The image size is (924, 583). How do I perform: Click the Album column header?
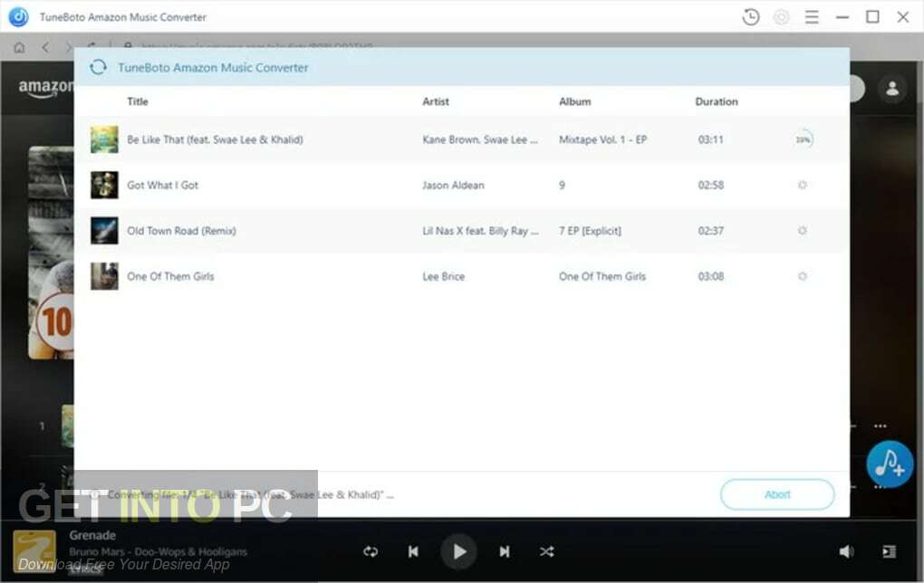(x=574, y=101)
